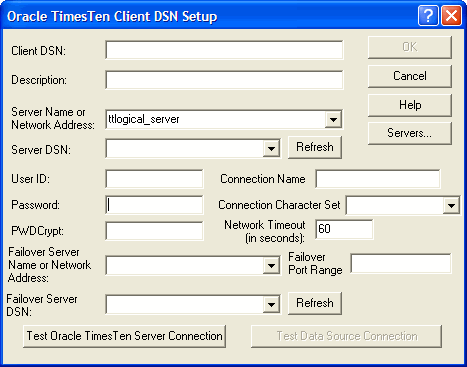Click the User ID input field
467x367 pixels.
[x=154, y=179]
